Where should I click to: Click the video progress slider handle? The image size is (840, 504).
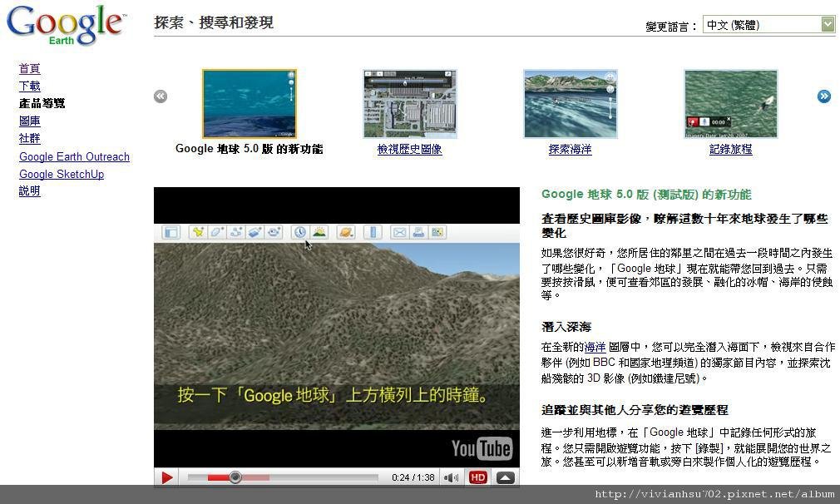point(235,477)
